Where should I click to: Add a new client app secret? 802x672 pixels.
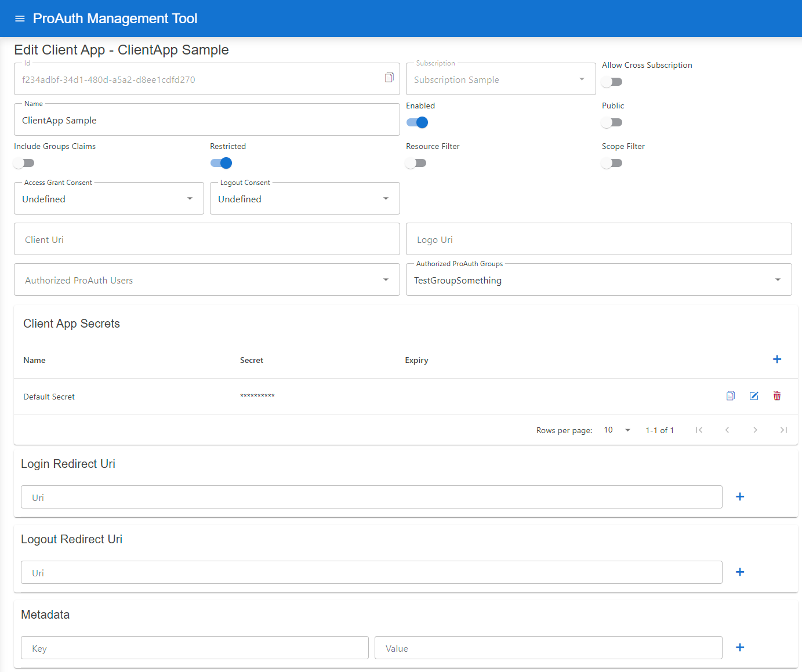777,359
